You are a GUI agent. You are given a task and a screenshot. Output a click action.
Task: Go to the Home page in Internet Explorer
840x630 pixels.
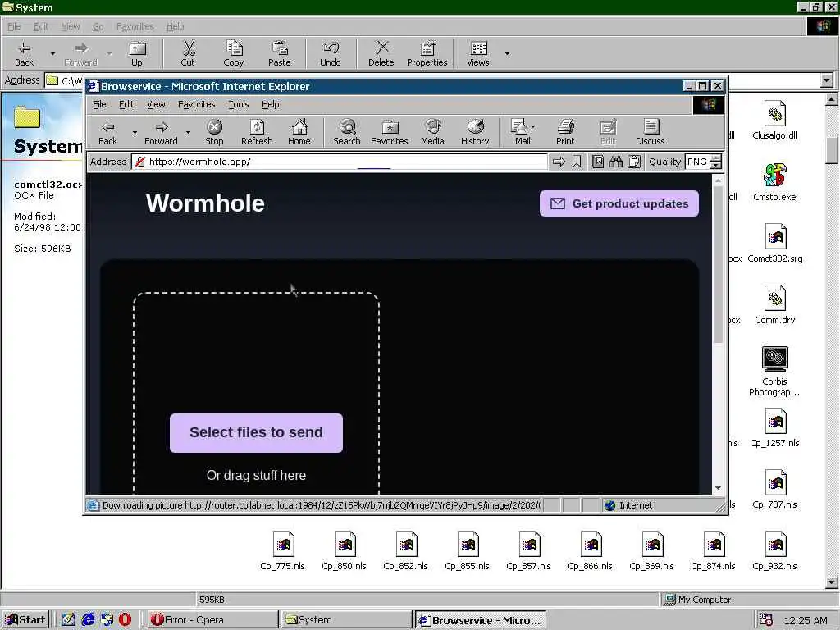(x=299, y=132)
